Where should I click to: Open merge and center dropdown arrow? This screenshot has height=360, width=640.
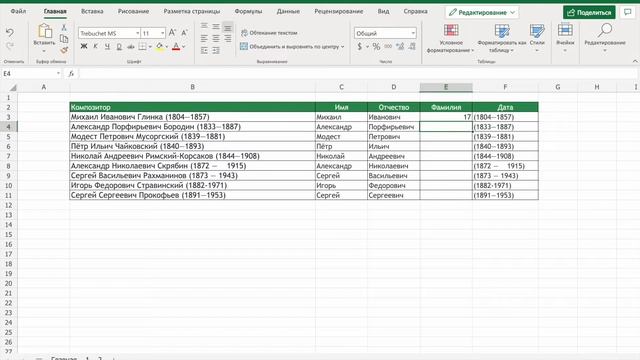[x=342, y=47]
